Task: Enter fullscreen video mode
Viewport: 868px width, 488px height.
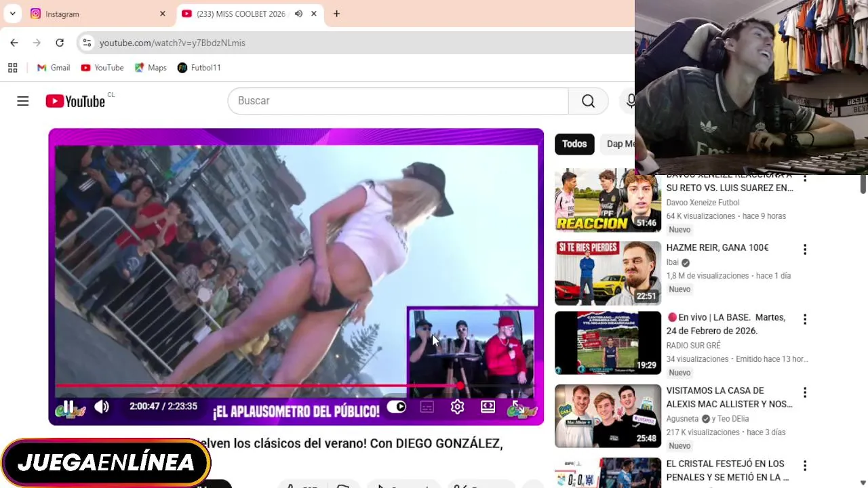Action: (517, 407)
